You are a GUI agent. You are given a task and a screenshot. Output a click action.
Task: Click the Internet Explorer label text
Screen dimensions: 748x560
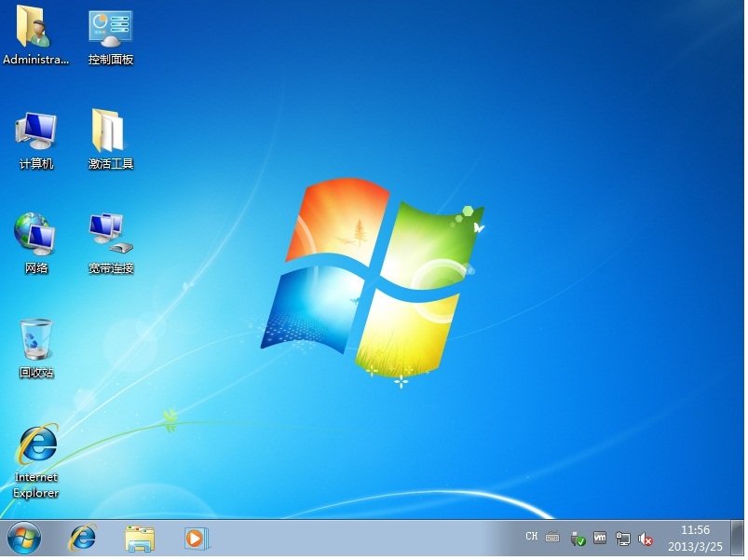coord(36,485)
